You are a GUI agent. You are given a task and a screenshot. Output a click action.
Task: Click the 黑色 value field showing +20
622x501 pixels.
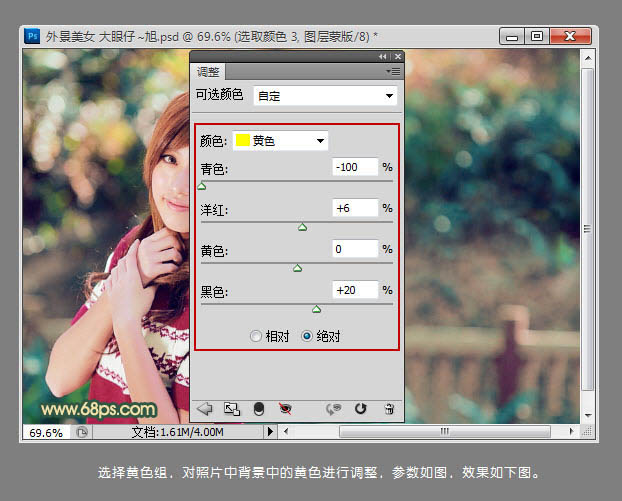pyautogui.click(x=355, y=290)
